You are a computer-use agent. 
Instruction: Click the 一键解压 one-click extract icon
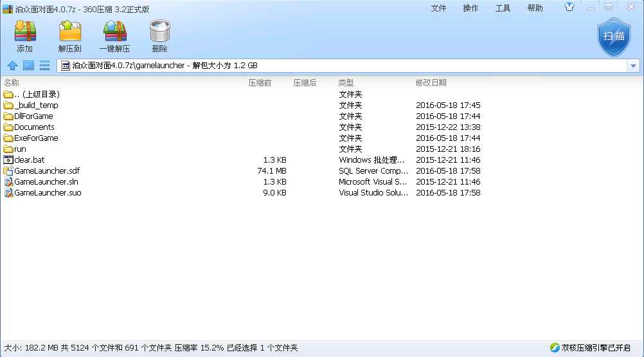tap(114, 32)
